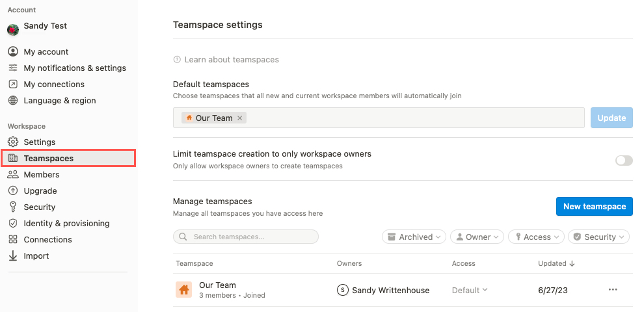Click the Update button
Screen dimensions: 644x312
[611, 118]
